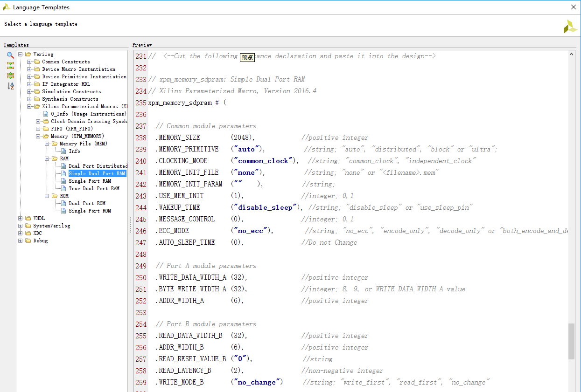The image size is (581, 392).
Task: Select the Info template under Memory File
Action: pyautogui.click(x=74, y=151)
